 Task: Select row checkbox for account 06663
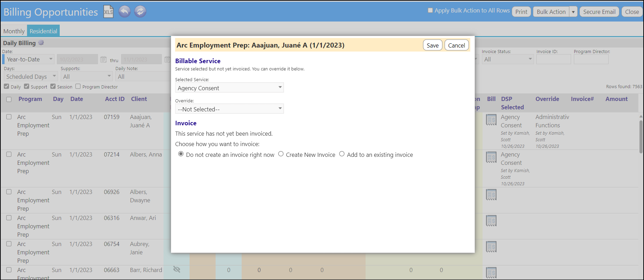9,270
